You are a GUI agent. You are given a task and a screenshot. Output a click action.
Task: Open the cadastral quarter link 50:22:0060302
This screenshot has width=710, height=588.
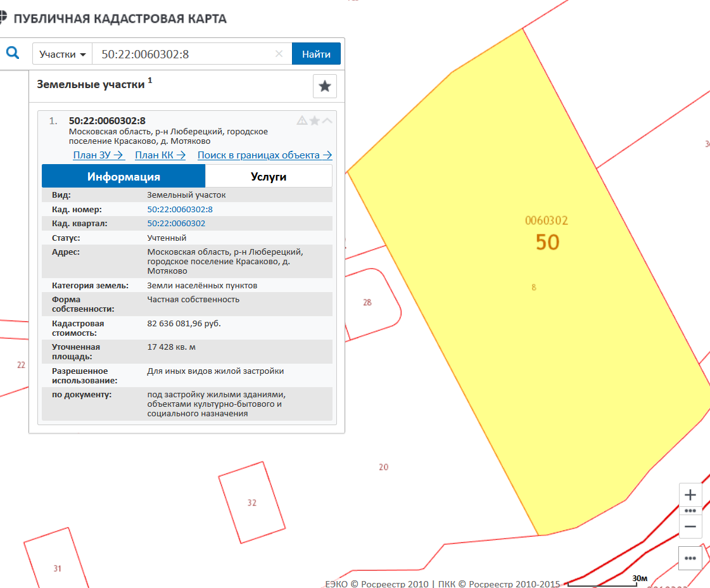(176, 224)
